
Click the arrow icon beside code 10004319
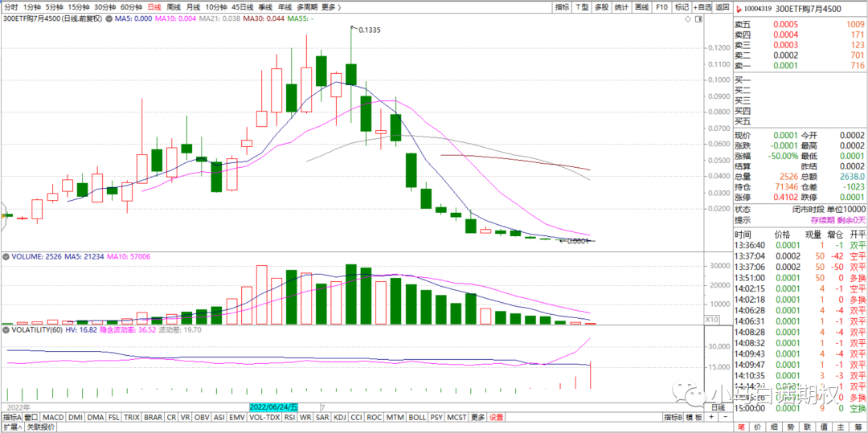[x=739, y=7]
